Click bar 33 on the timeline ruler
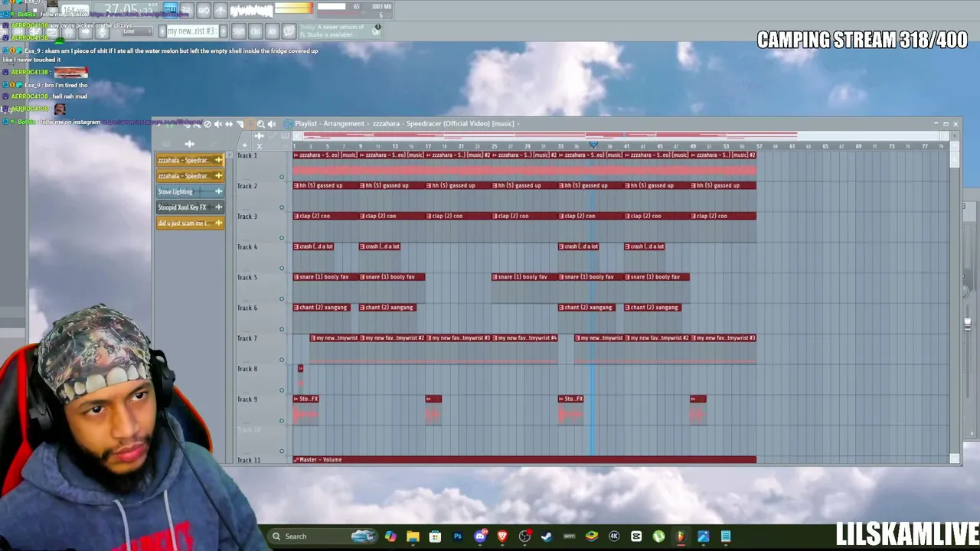This screenshot has width=980, height=551. point(560,146)
